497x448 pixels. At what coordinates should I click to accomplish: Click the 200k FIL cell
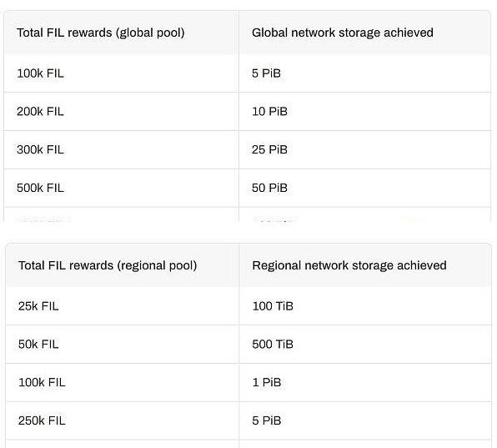122,112
